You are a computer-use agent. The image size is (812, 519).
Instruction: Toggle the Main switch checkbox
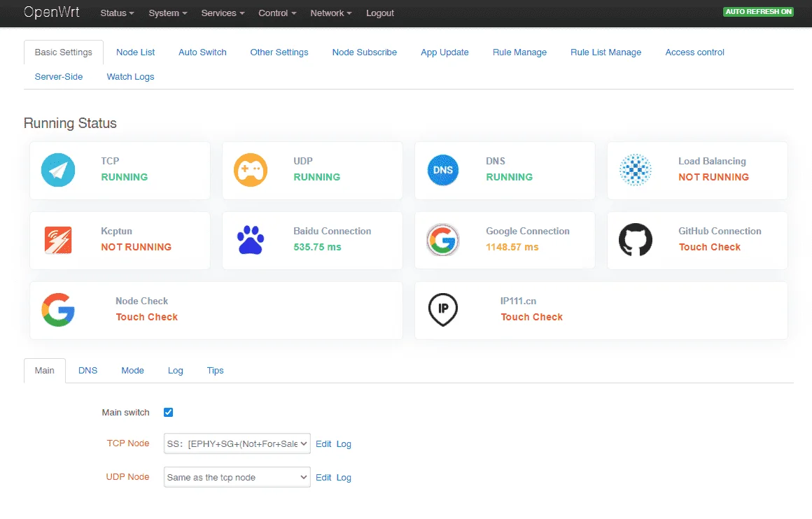[168, 413]
